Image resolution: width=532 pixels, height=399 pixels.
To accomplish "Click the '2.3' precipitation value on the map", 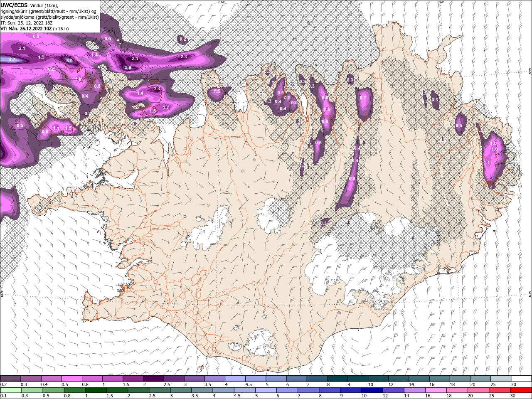I will 183,57.
